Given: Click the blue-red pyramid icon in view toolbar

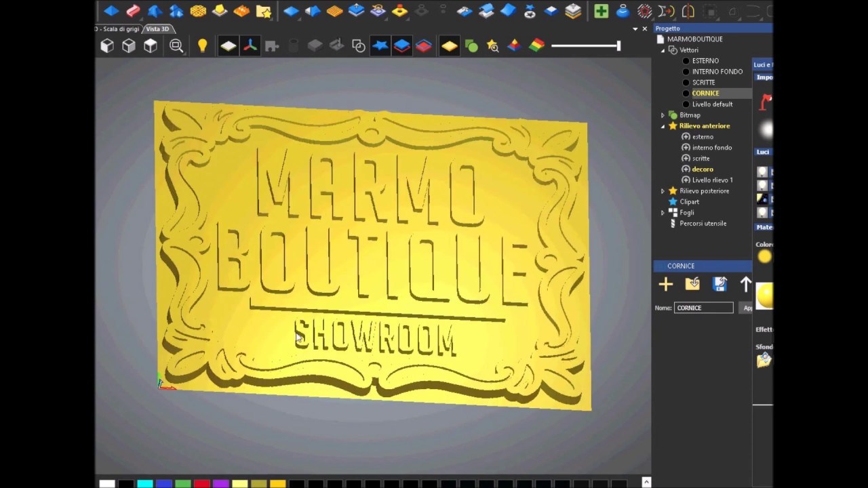Looking at the screenshot, I should 514,46.
